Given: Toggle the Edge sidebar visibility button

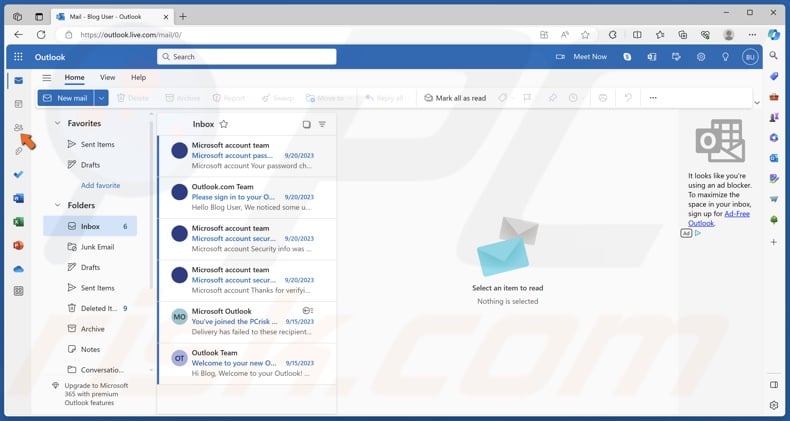Looking at the screenshot, I should coord(774,385).
